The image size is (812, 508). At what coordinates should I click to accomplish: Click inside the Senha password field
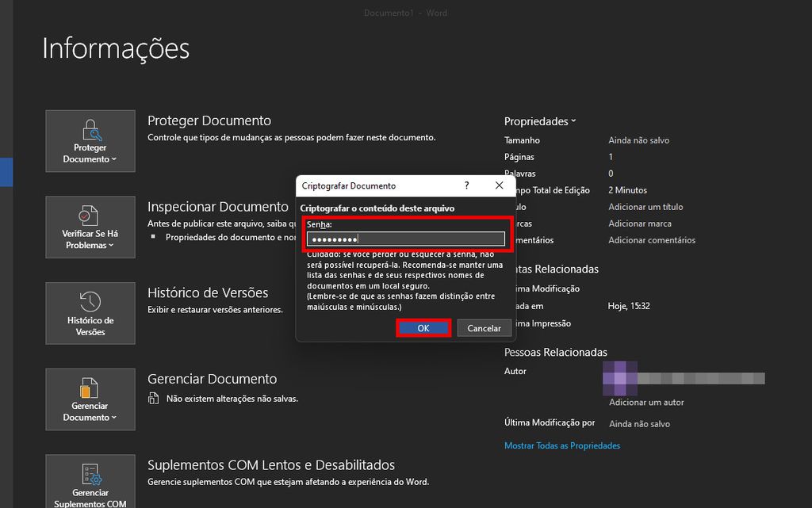click(x=406, y=238)
